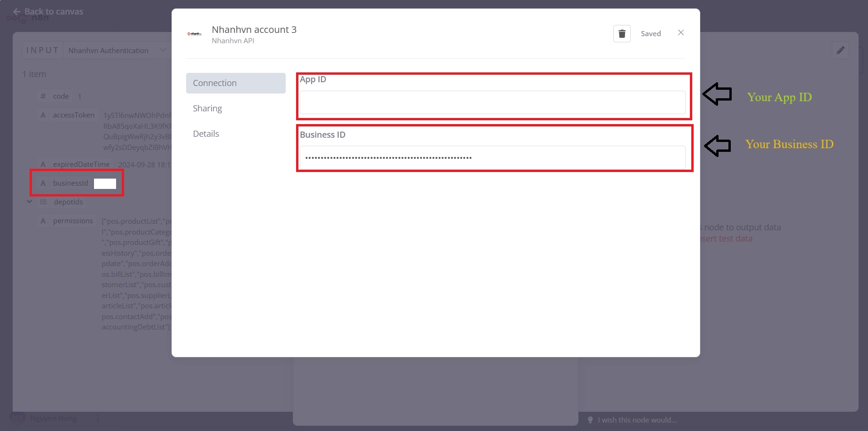
Task: Click the lightbulb feedback icon
Action: pos(590,420)
